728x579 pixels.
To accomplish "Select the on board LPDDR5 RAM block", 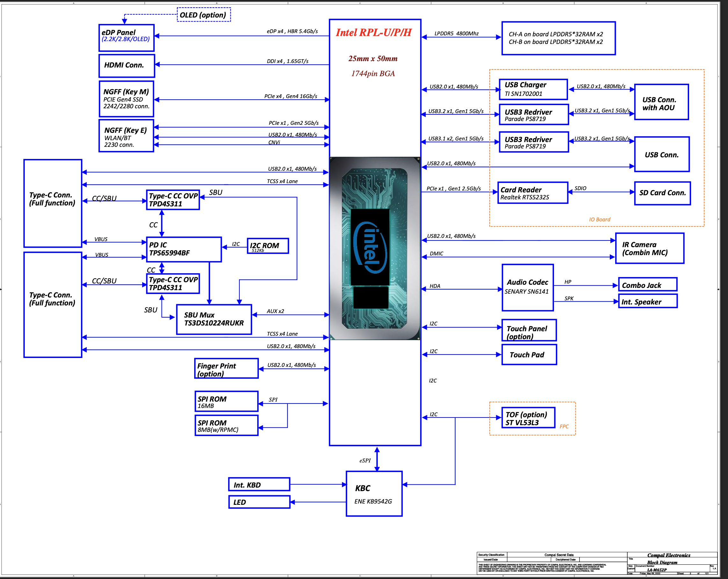I will pyautogui.click(x=558, y=38).
